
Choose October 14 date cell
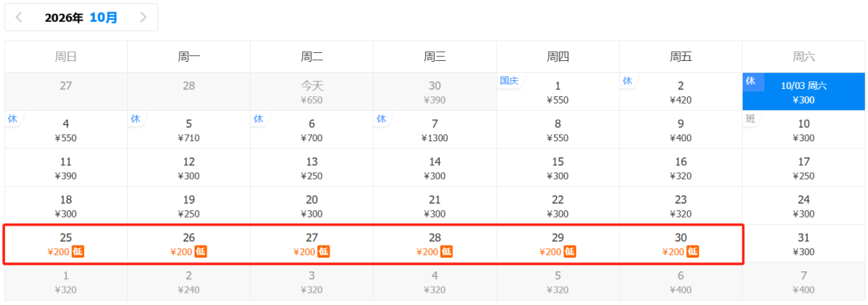(x=435, y=168)
